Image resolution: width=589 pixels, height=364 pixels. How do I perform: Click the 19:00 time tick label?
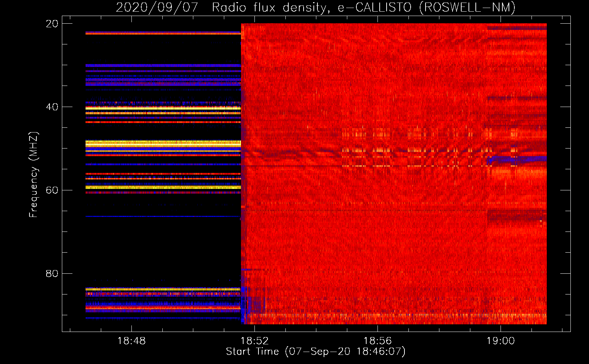(x=501, y=341)
